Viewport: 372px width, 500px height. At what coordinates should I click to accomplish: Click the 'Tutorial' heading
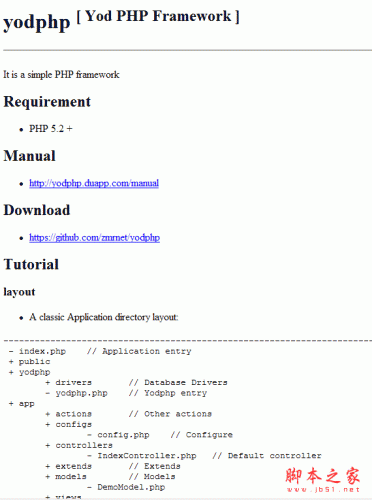(31, 264)
